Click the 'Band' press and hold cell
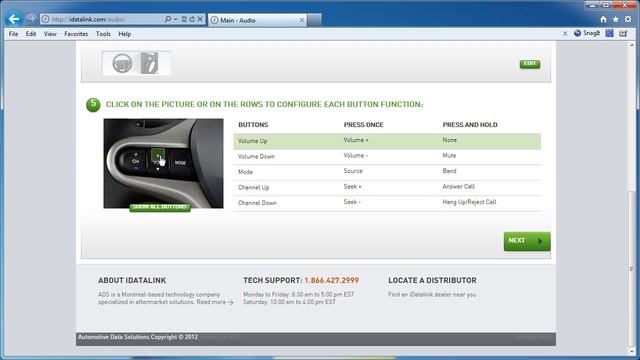Screen dimensions: 640x360 point(449,171)
